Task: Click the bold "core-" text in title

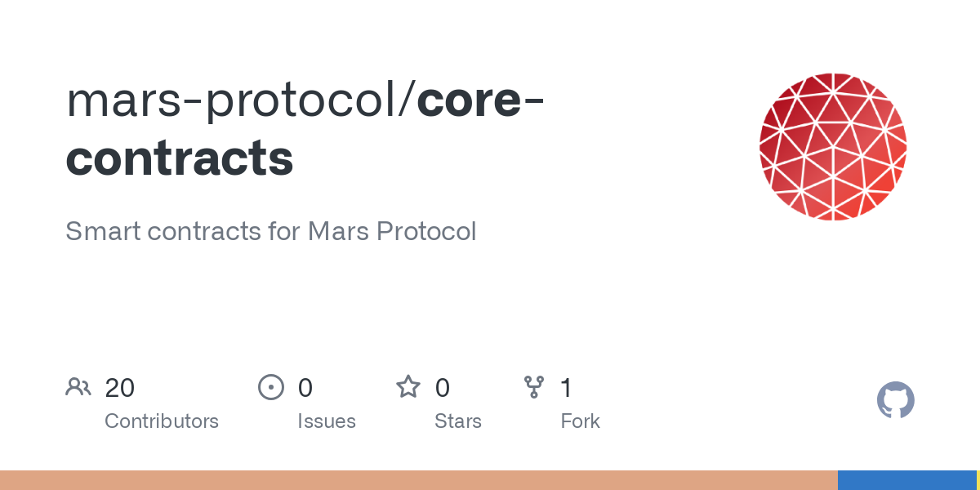Action: click(481, 100)
